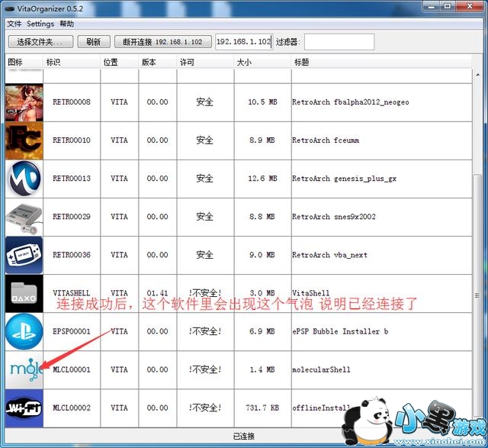Click the 断开连接 192.168.1.102 button

pos(162,42)
